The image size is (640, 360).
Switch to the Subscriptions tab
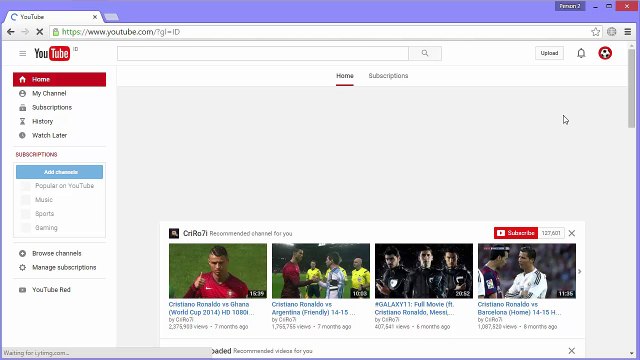point(388,76)
